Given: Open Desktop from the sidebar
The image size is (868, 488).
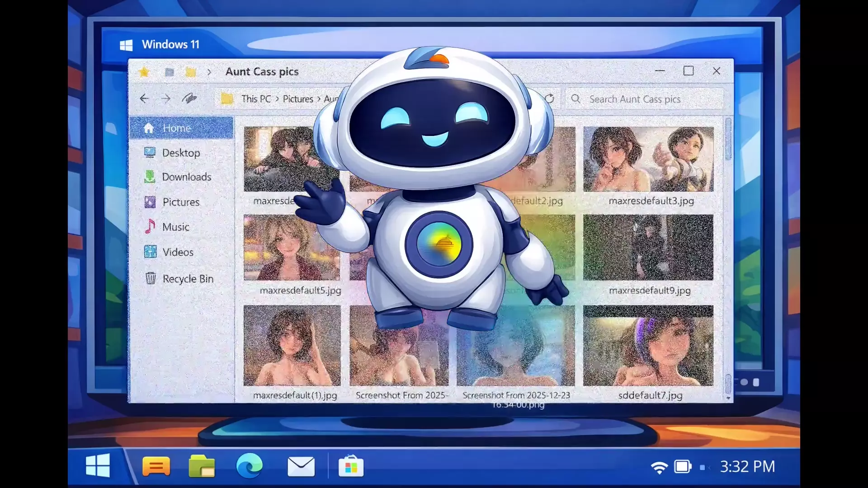Looking at the screenshot, I should click(180, 153).
